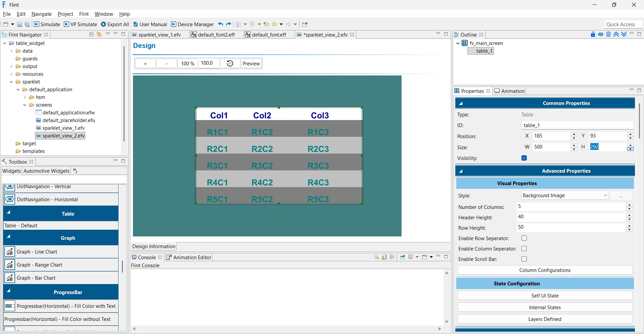The image size is (644, 334).
Task: Click the Undo arrow icon
Action: point(221,24)
